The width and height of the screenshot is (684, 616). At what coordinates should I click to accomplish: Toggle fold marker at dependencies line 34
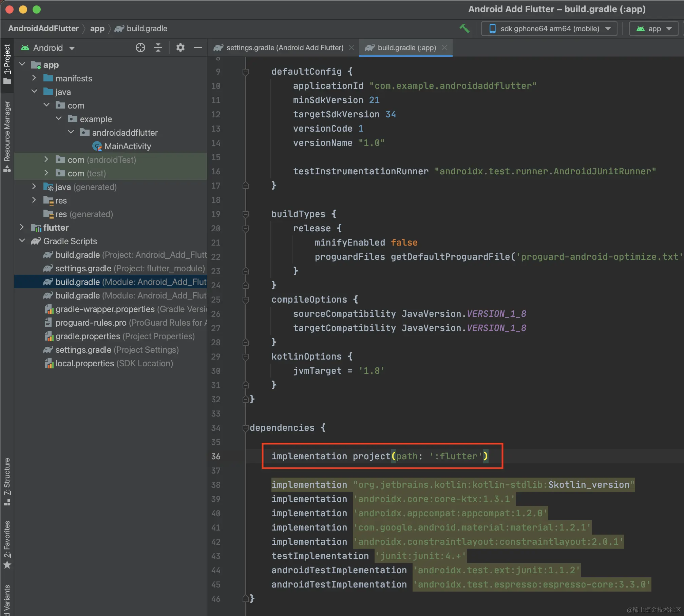(246, 428)
